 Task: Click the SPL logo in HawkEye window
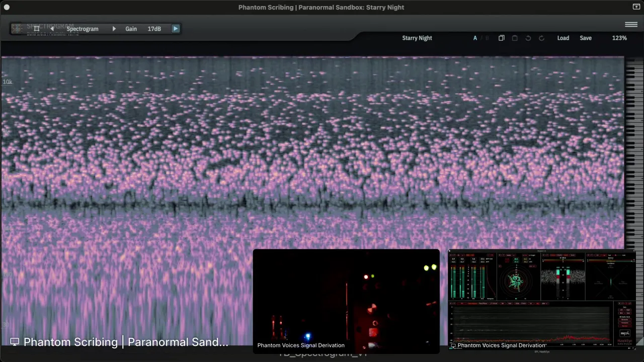click(625, 333)
